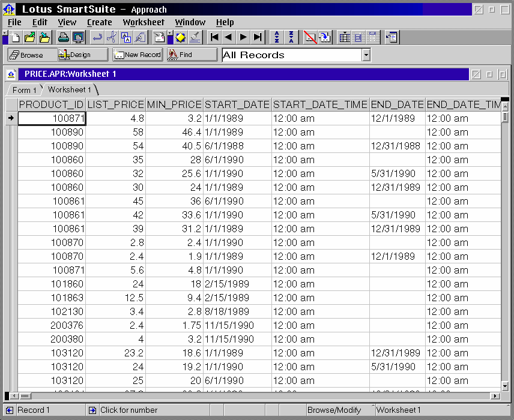Go to the previous record toolbar arrow
The image size is (514, 420).
click(229, 37)
